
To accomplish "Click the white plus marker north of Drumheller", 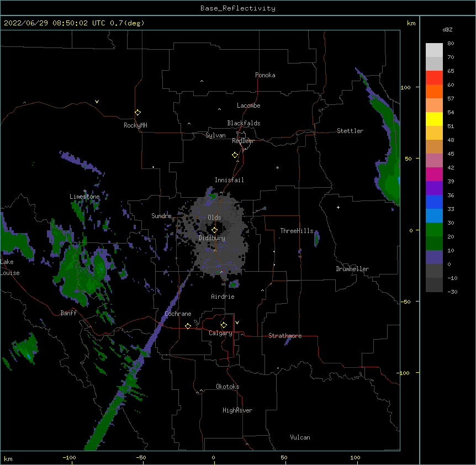I will (x=338, y=207).
